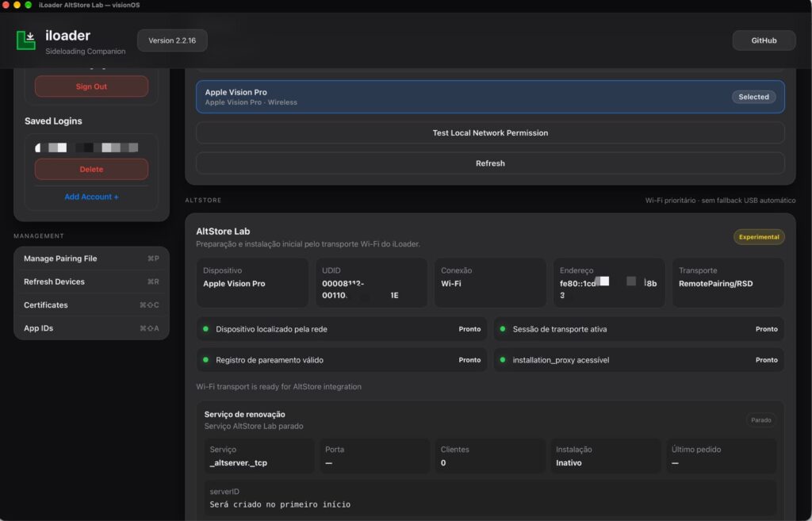This screenshot has height=521, width=812.
Task: Select Refresh Devices in Management
Action: coord(91,282)
